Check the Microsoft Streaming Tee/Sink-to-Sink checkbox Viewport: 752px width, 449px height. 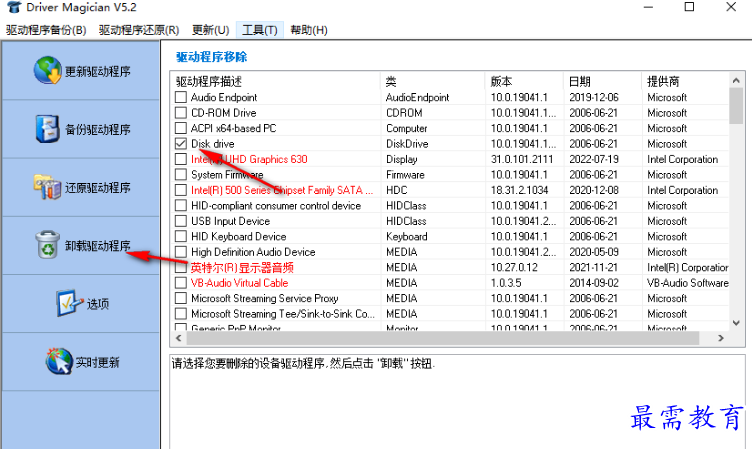pos(181,313)
